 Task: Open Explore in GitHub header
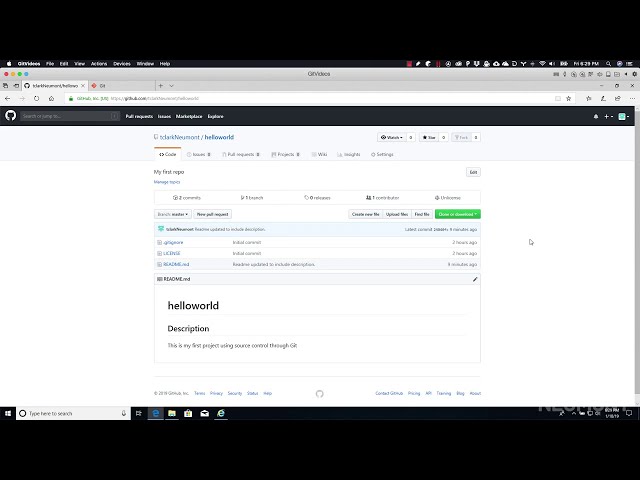[216, 116]
